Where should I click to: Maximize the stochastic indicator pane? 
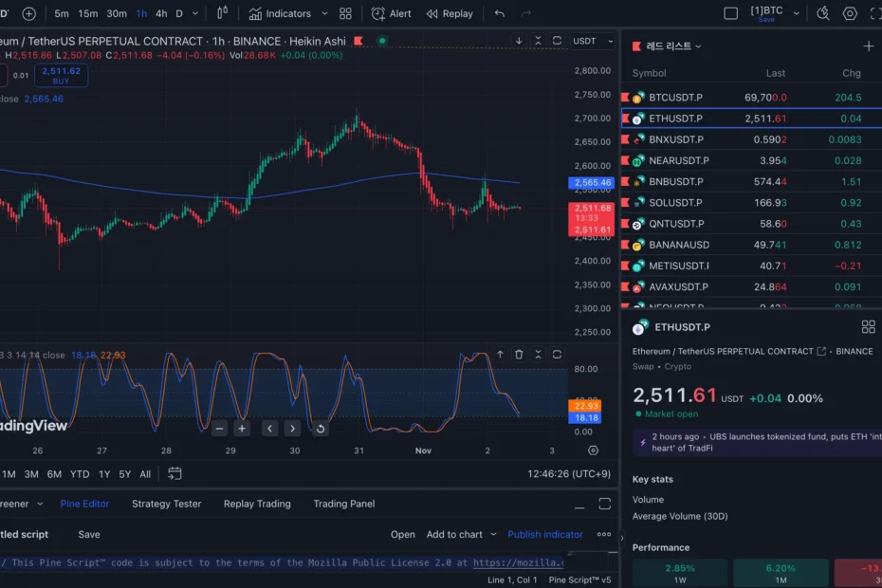click(557, 354)
